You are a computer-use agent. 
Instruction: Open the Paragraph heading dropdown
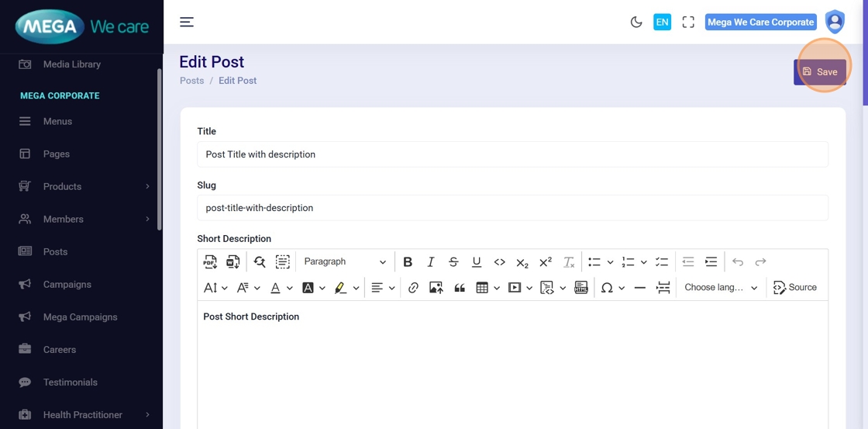click(344, 262)
